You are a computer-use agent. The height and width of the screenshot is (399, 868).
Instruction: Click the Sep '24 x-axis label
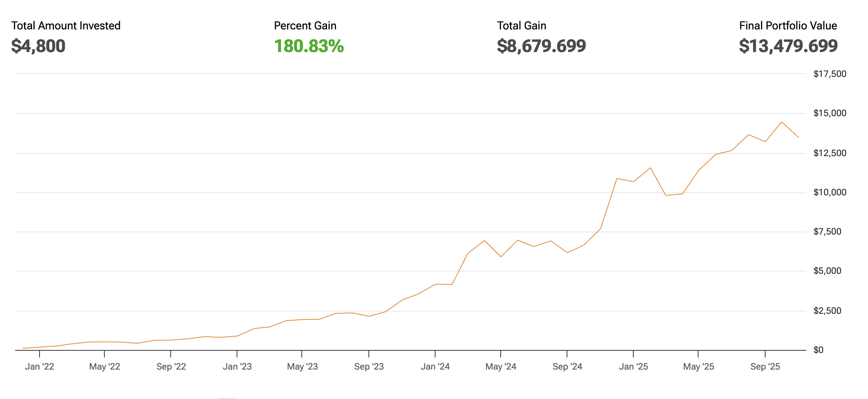coord(567,367)
